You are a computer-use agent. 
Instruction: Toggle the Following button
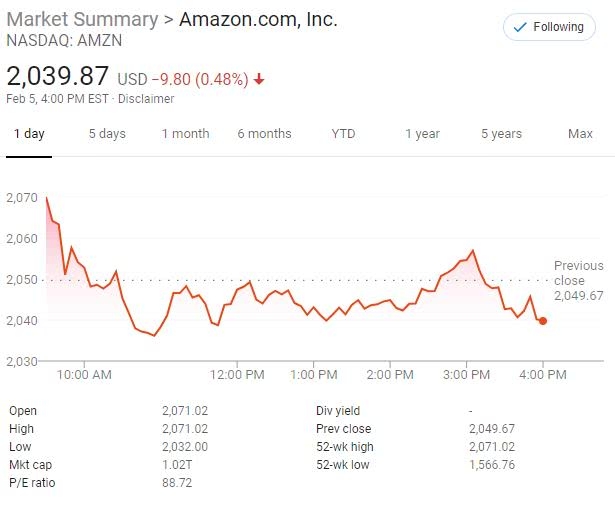tap(549, 28)
